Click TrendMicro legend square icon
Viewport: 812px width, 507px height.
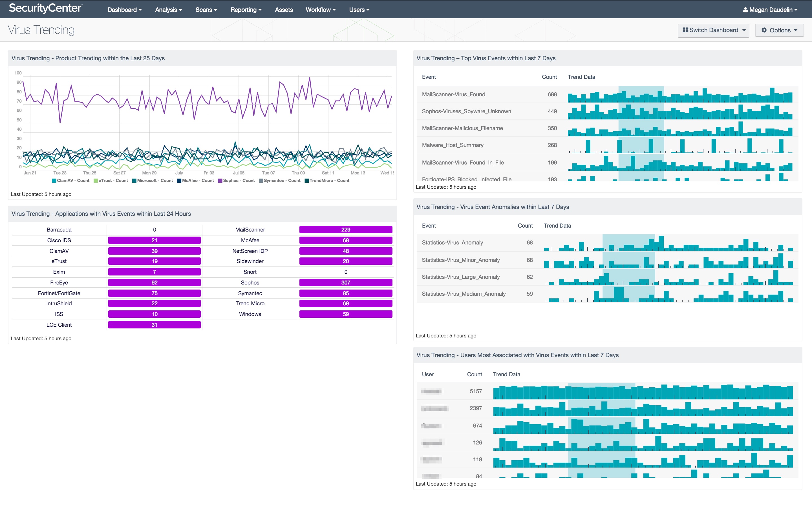tap(306, 181)
